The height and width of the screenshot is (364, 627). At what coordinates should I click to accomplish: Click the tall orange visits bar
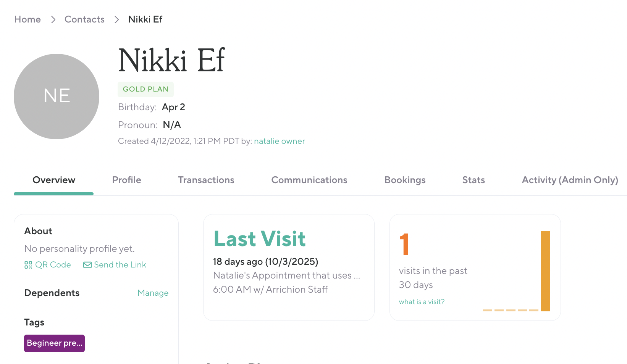coord(545,271)
